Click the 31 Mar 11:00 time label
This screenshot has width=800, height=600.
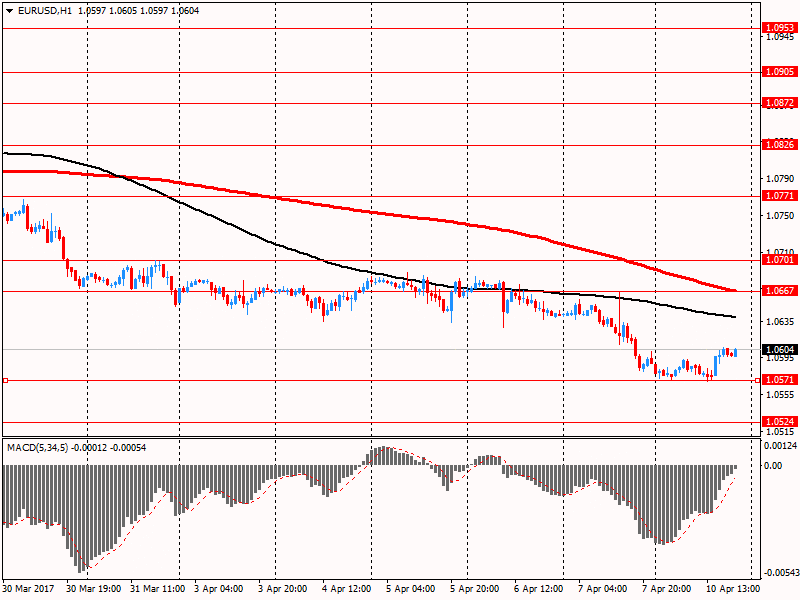[158, 589]
